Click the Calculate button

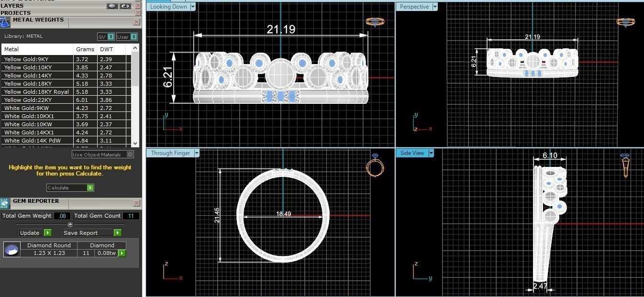[70, 188]
